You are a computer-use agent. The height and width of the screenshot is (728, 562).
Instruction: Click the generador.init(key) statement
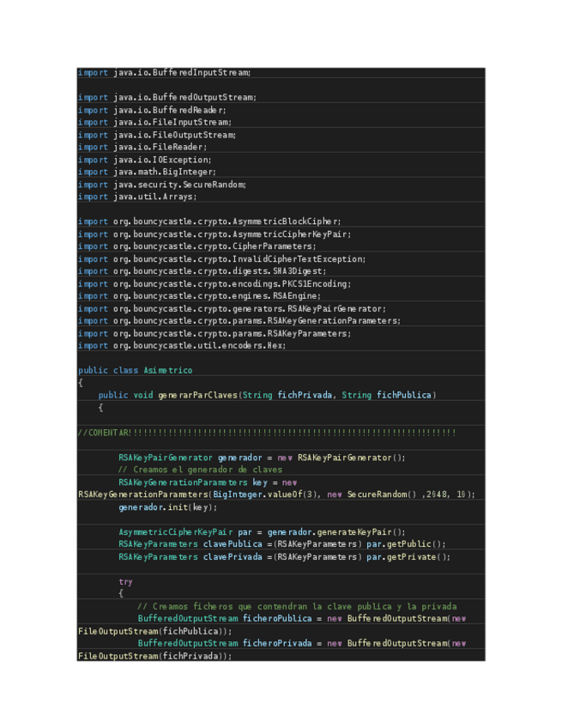click(168, 507)
